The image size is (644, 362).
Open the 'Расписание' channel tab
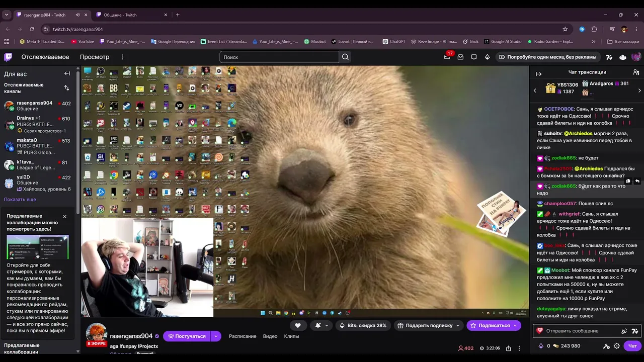point(243,336)
